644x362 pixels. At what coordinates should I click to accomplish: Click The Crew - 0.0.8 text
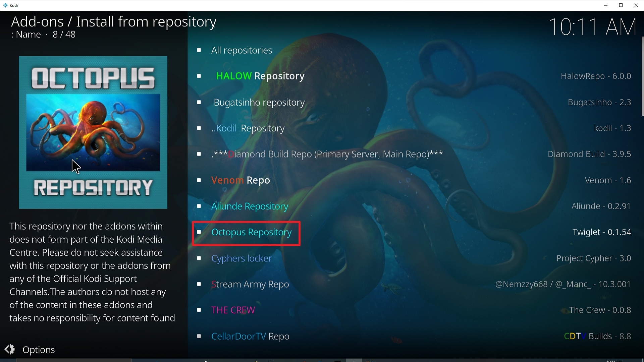(x=600, y=310)
